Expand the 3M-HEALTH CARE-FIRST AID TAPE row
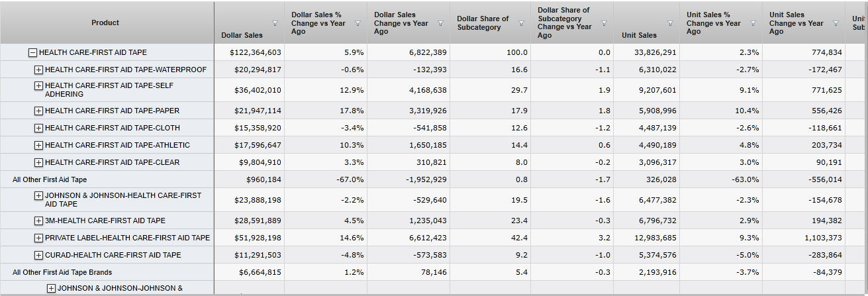The height and width of the screenshot is (296, 868). click(x=38, y=221)
